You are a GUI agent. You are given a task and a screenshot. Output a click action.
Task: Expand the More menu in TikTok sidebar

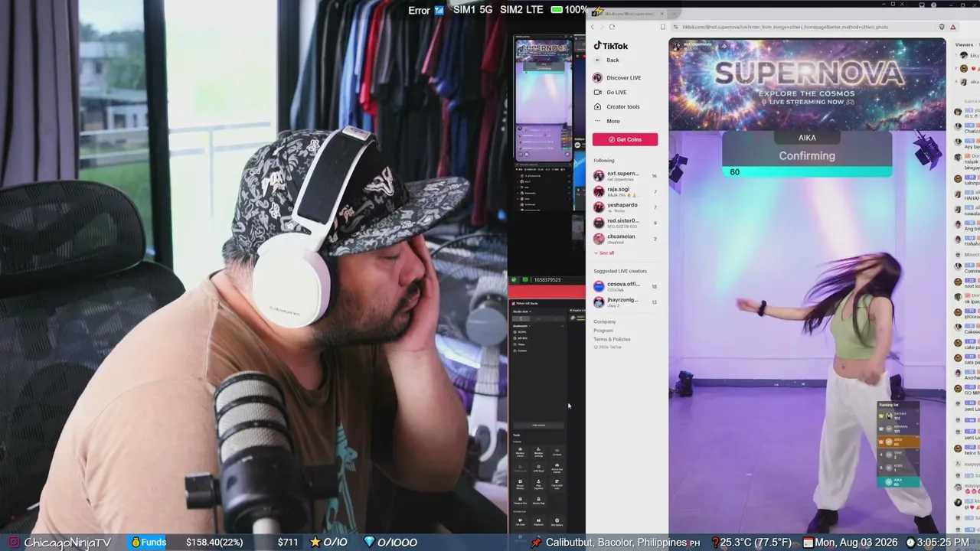607,121
